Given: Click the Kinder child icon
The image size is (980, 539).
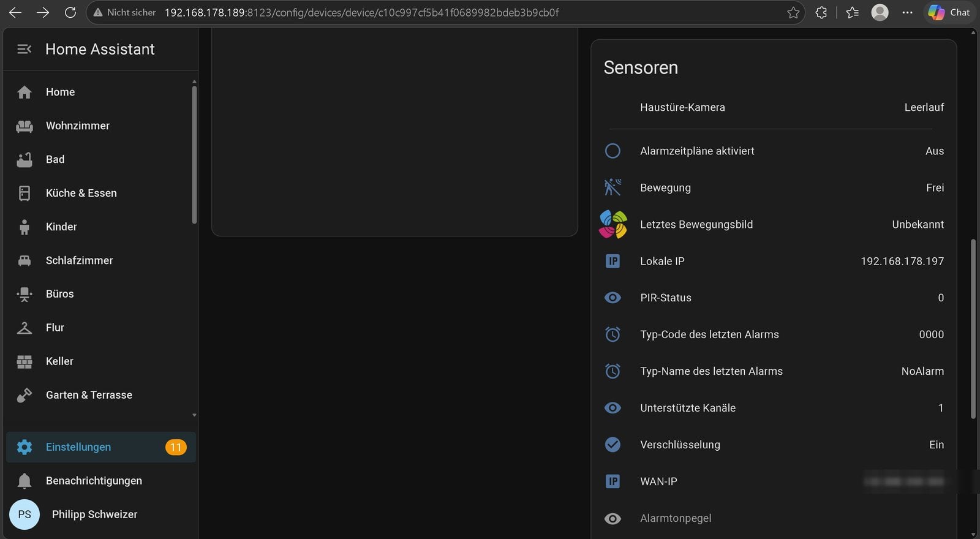Looking at the screenshot, I should (x=24, y=227).
